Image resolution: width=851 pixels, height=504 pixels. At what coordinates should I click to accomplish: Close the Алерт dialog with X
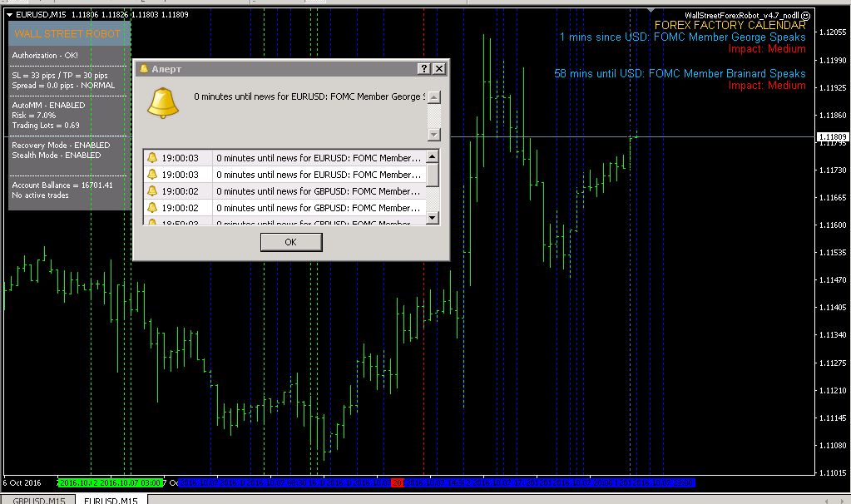439,68
